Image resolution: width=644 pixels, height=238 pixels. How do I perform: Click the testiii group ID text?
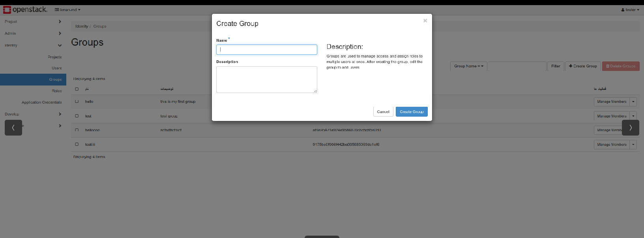(346, 145)
